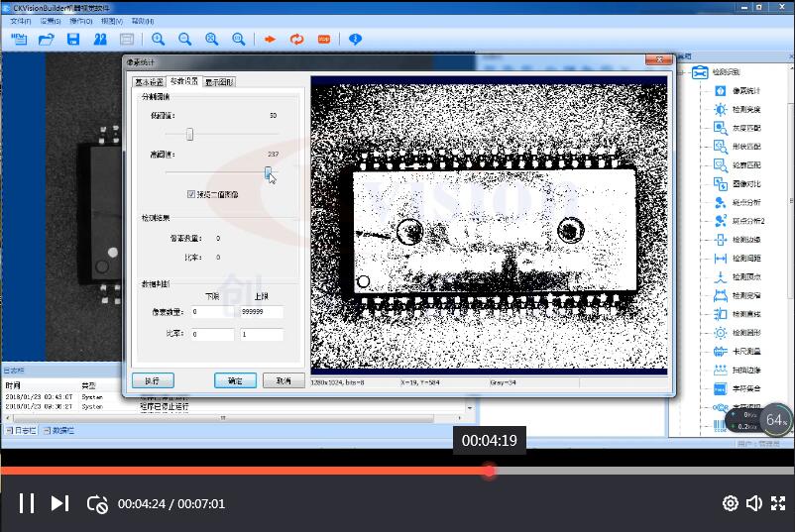Click the New project toolbar icon
The image size is (795, 532).
pos(19,39)
